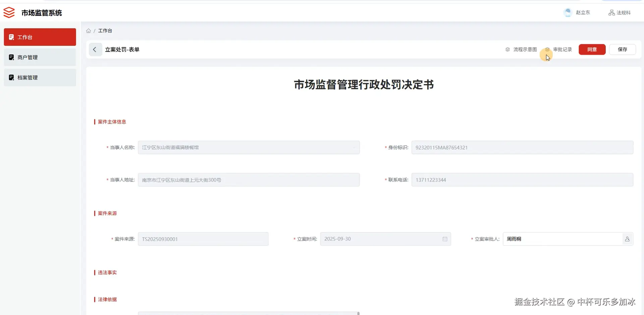Screen dimensions: 644x315
Task: Click the 工作台 sidebar icon
Action: point(11,37)
